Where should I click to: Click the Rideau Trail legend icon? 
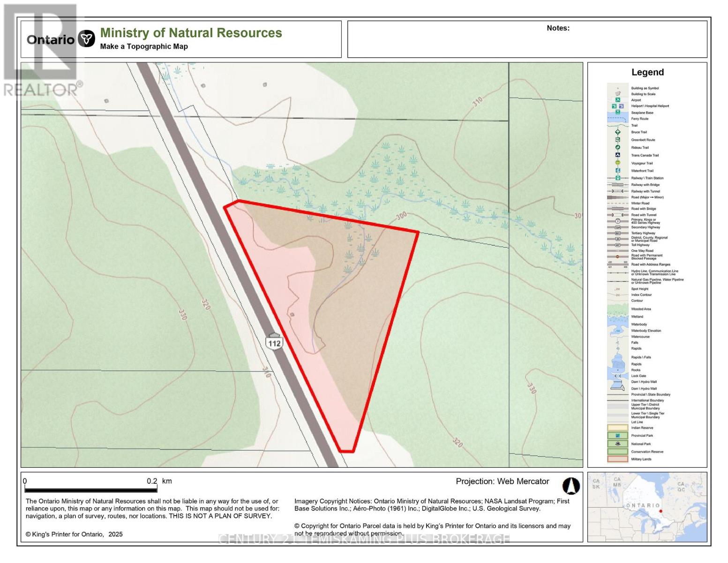pos(618,147)
